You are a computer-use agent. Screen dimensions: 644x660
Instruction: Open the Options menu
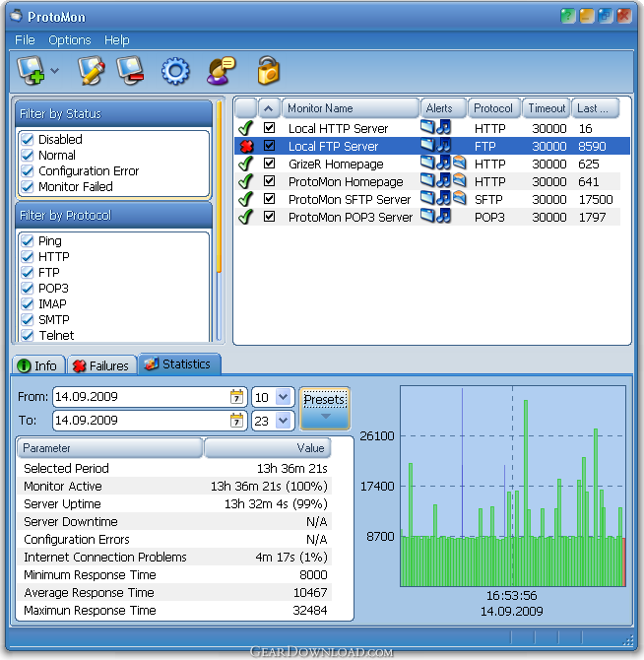[x=69, y=40]
